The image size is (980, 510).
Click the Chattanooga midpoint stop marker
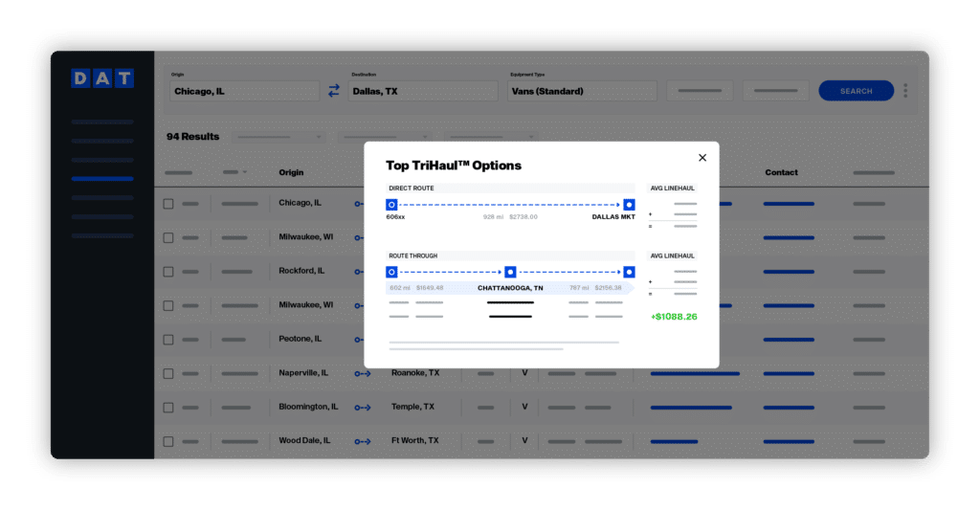510,272
